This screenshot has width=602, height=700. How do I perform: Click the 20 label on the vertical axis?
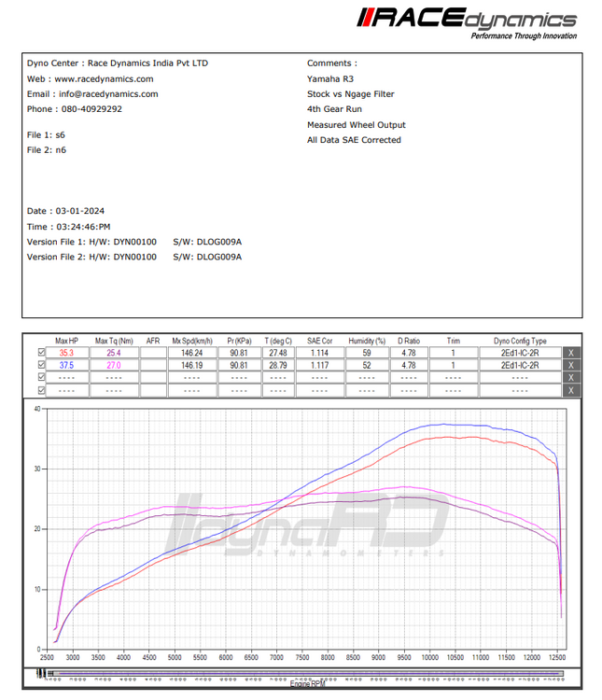(37, 529)
